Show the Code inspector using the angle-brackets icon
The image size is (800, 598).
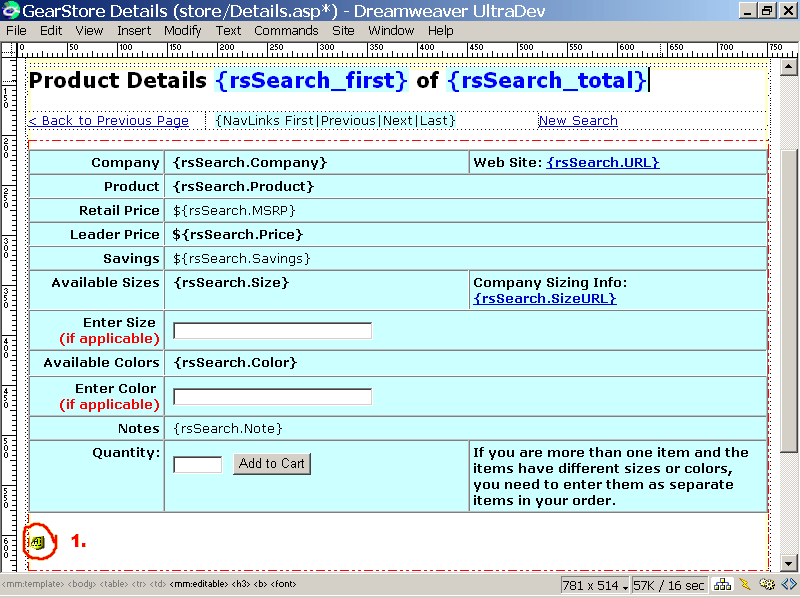pyautogui.click(x=788, y=585)
